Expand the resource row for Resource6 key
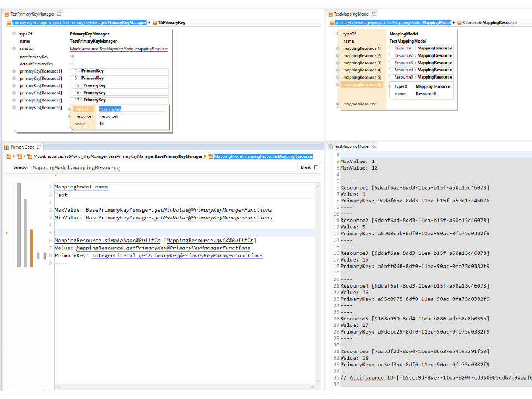 click(x=70, y=116)
